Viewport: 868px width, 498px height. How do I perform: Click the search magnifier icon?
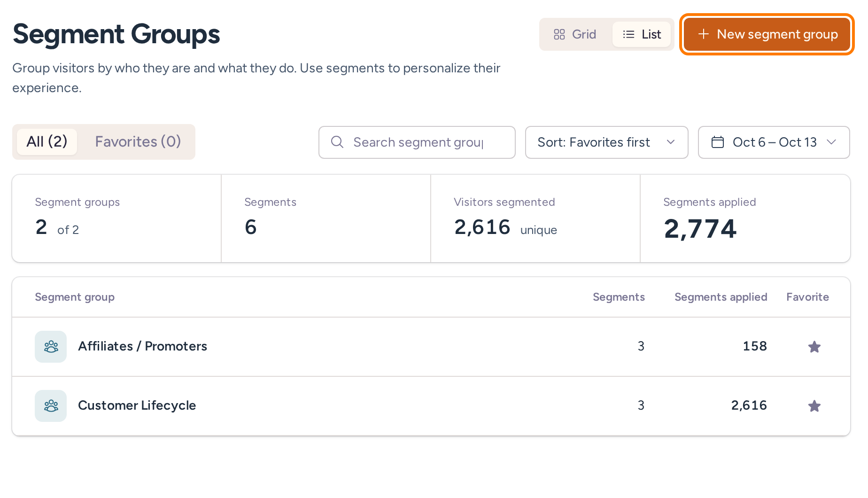[337, 142]
